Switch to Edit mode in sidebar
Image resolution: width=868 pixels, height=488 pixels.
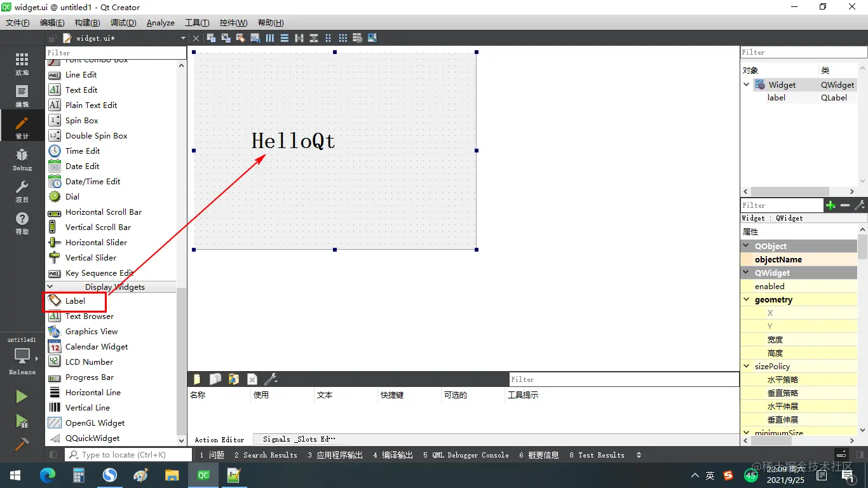coord(22,95)
